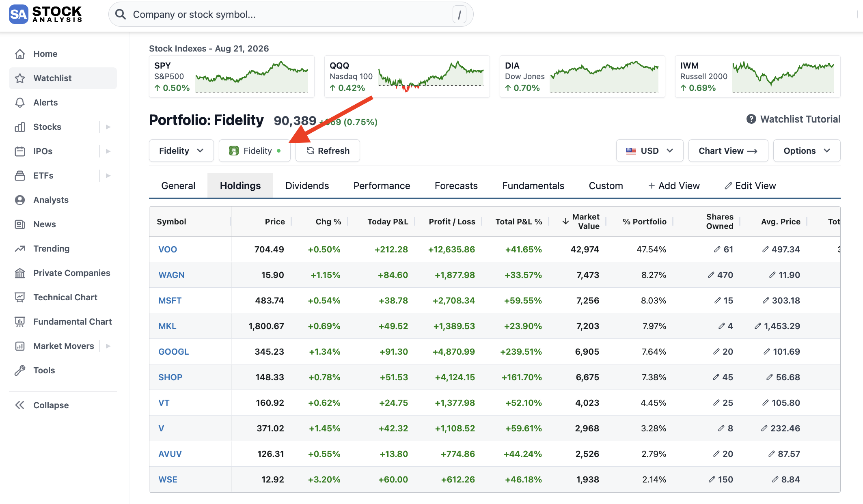
Task: Focus the company or stock symbol search field
Action: pyautogui.click(x=291, y=15)
